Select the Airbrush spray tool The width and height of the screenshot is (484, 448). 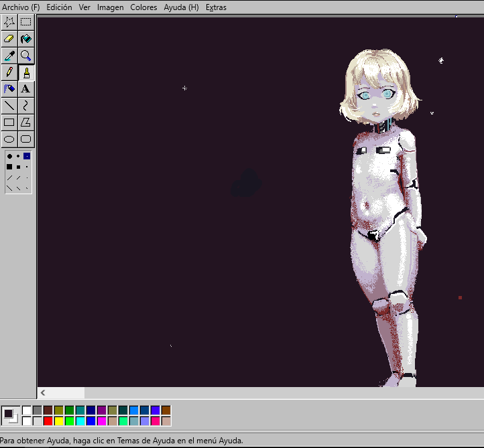coord(9,89)
